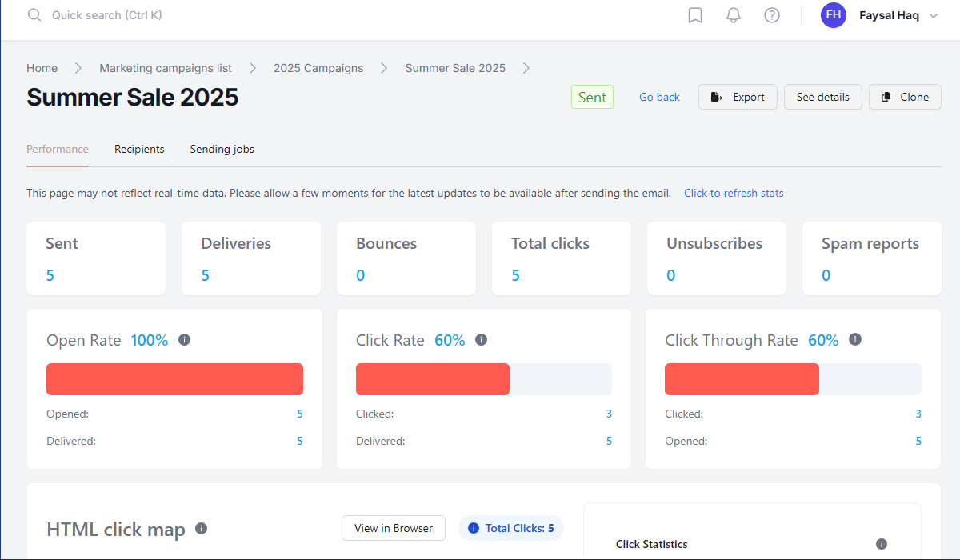The width and height of the screenshot is (960, 560).
Task: Click the info icon inside Total Clicks badge
Action: pyautogui.click(x=473, y=528)
